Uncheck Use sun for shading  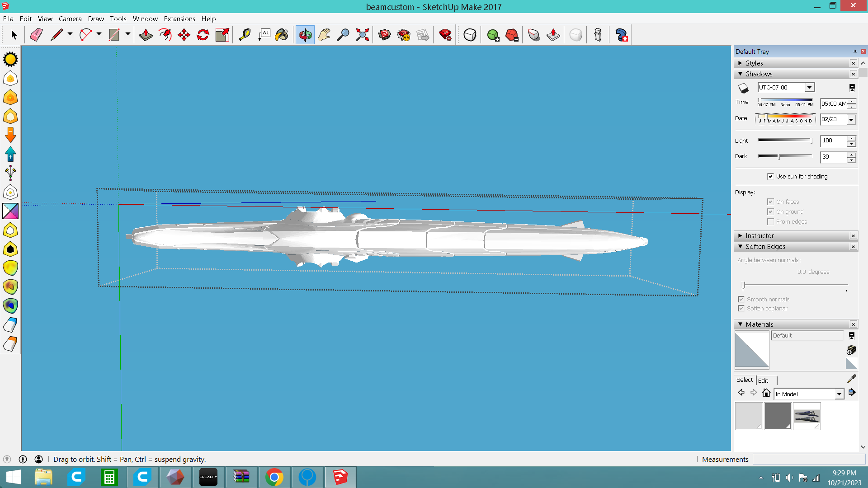click(x=770, y=176)
